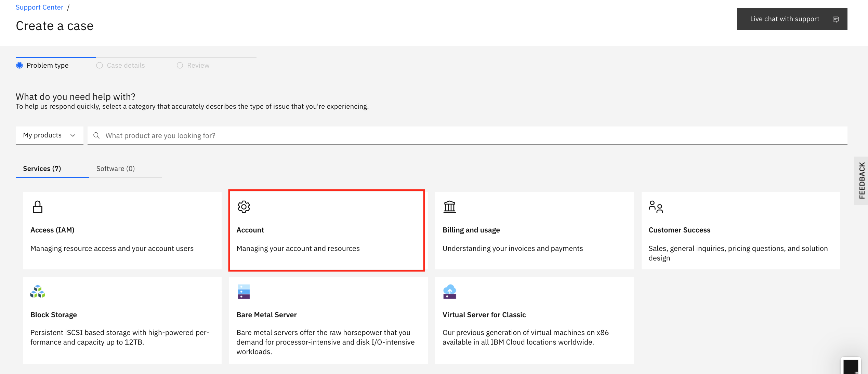Viewport: 868px width, 374px height.
Task: Select the Case details step radio
Action: click(x=100, y=65)
